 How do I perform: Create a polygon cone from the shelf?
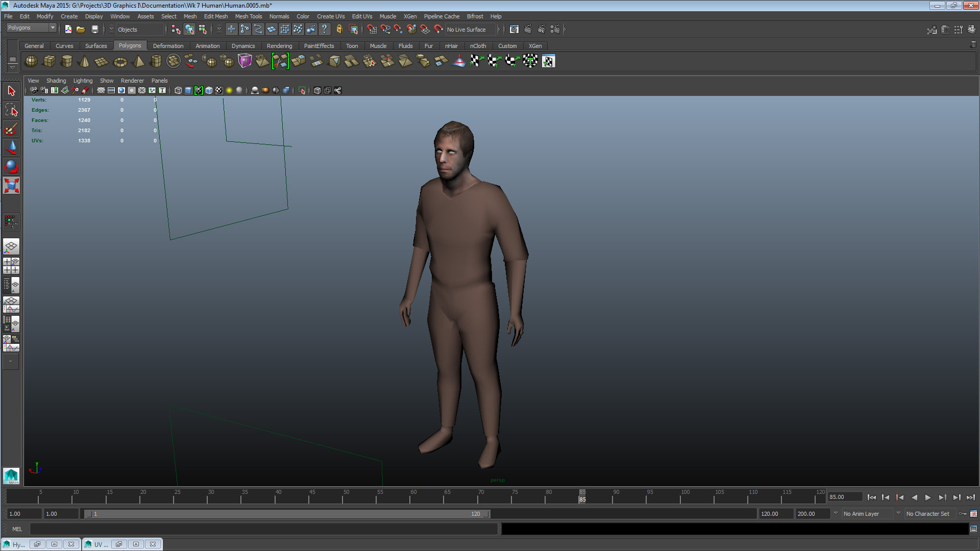tap(83, 61)
